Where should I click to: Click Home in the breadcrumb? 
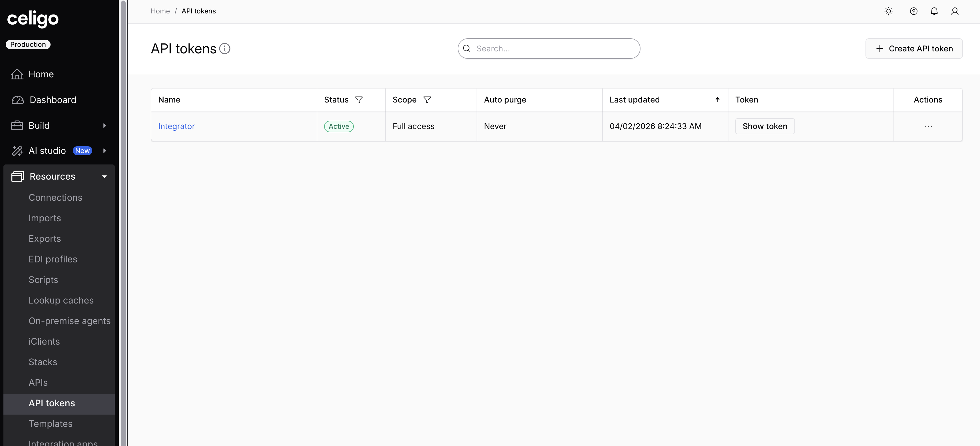pyautogui.click(x=160, y=11)
